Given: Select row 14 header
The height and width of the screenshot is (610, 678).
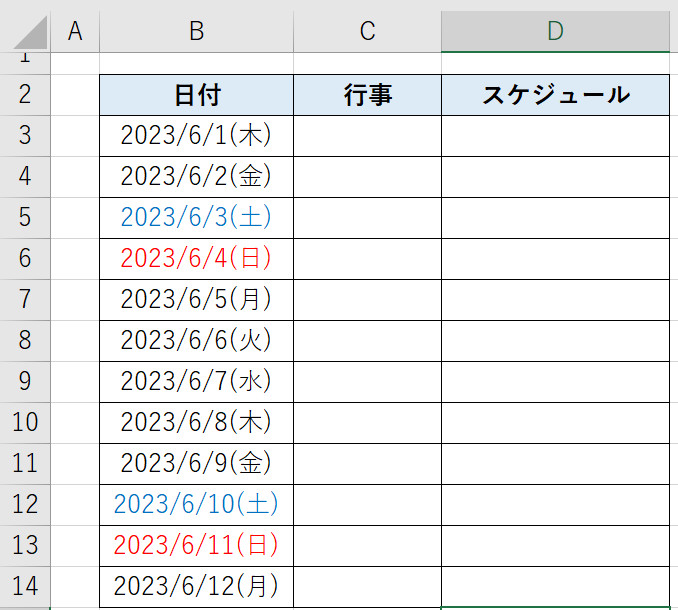Looking at the screenshot, I should (25, 587).
